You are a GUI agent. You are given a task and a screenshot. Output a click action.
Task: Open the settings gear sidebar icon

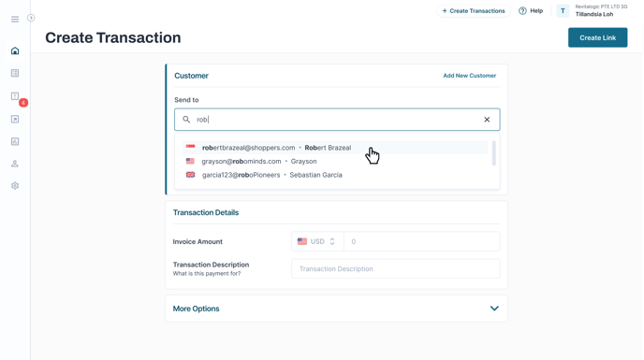click(x=15, y=186)
